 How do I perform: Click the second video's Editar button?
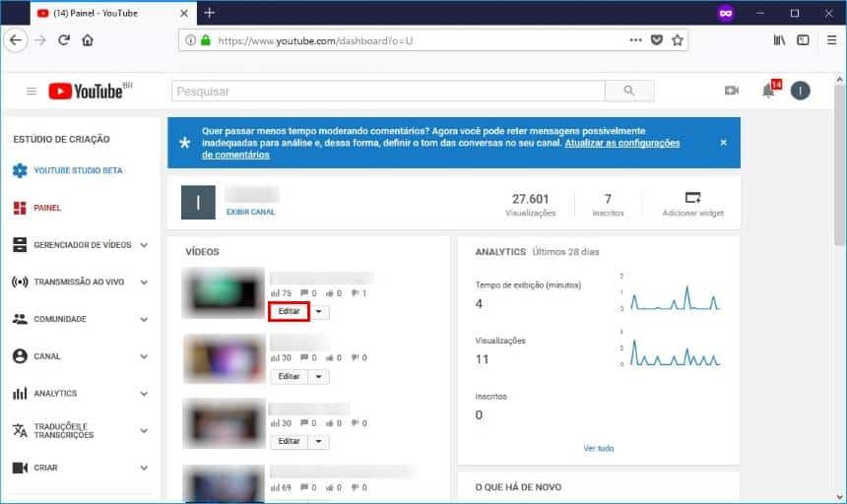(x=289, y=377)
